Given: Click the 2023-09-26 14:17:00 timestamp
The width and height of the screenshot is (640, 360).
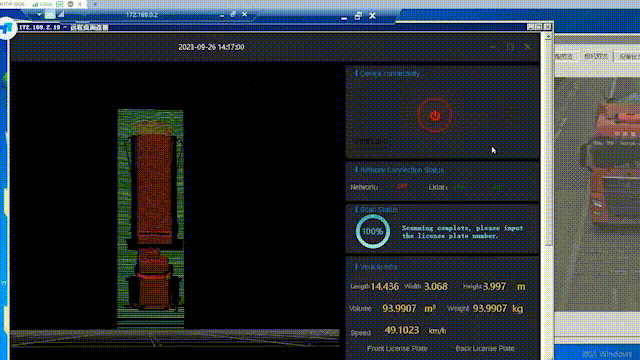Looking at the screenshot, I should (x=211, y=47).
